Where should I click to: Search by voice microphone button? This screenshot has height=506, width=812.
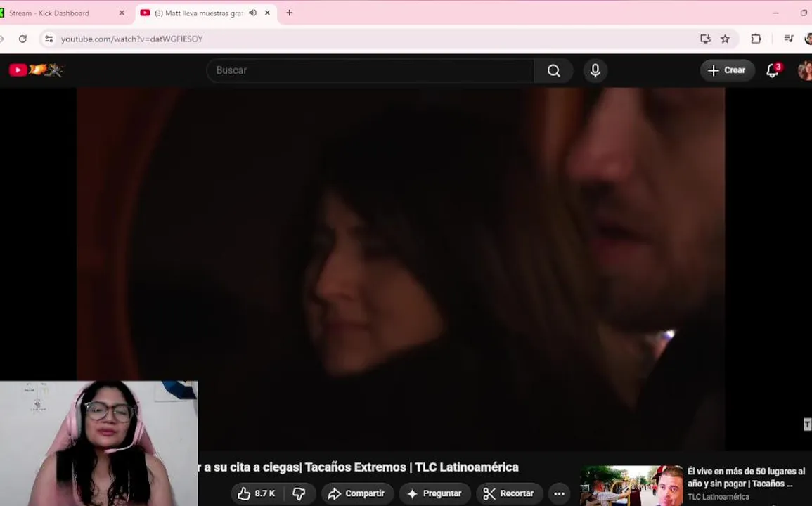[x=595, y=70]
